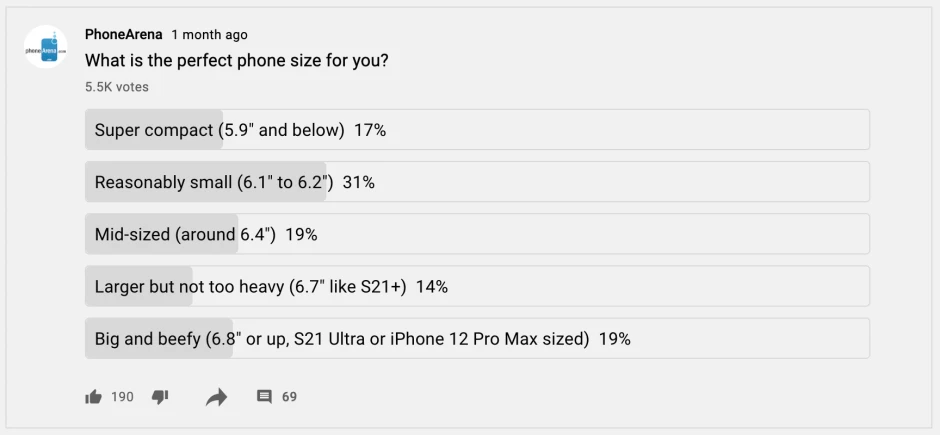Select the Reasonably small (6.1" to 6.2") option
The height and width of the screenshot is (435, 940).
pos(476,182)
